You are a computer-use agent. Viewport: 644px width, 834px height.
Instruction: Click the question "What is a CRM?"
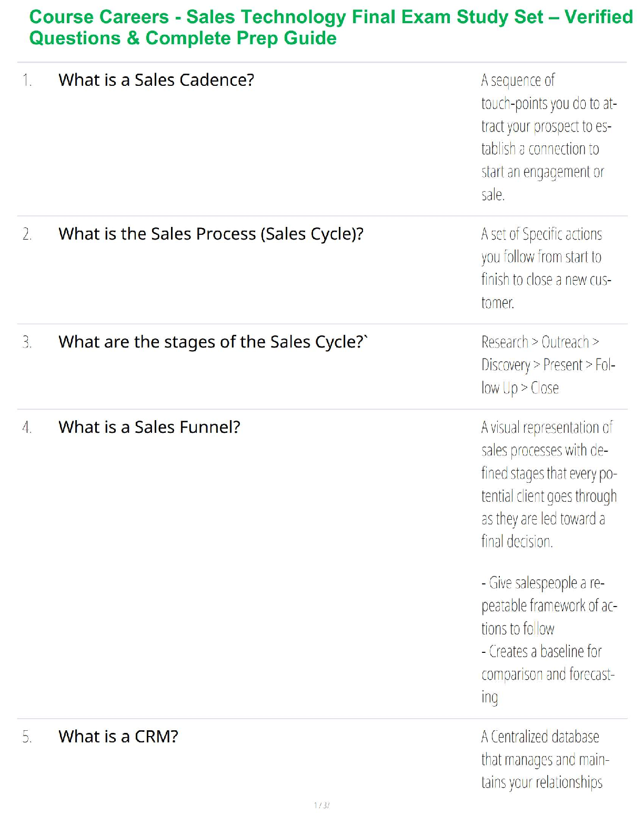point(118,737)
